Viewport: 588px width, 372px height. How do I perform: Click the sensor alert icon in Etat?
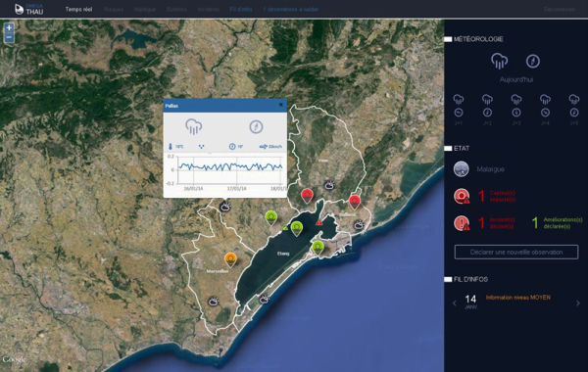click(x=462, y=196)
